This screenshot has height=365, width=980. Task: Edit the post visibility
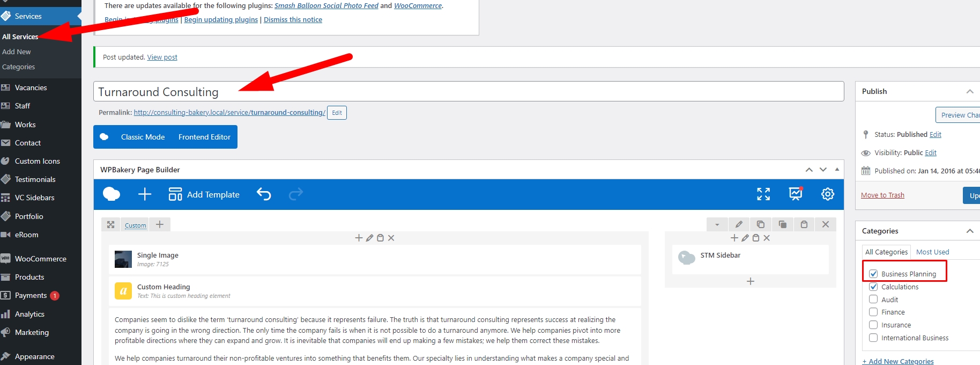(931, 152)
